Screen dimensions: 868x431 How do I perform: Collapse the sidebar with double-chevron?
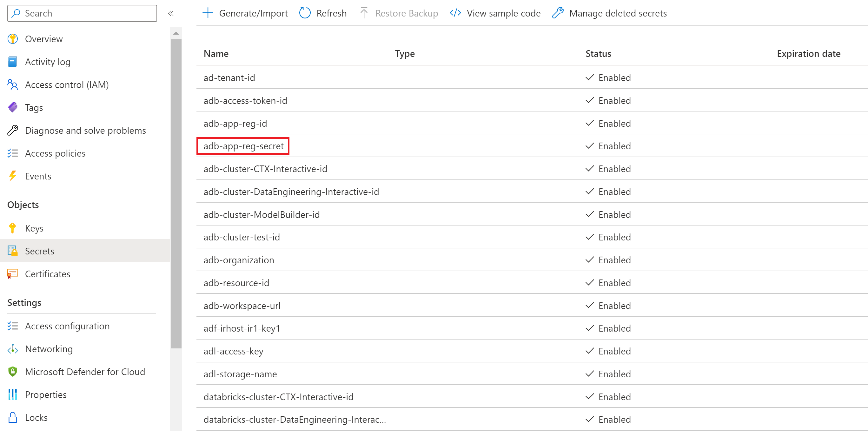171,13
